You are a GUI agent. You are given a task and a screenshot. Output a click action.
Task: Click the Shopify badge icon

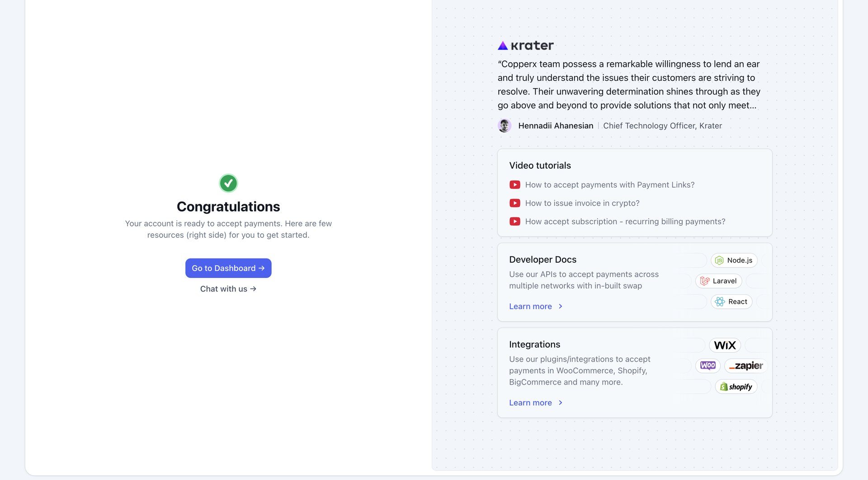[736, 386]
